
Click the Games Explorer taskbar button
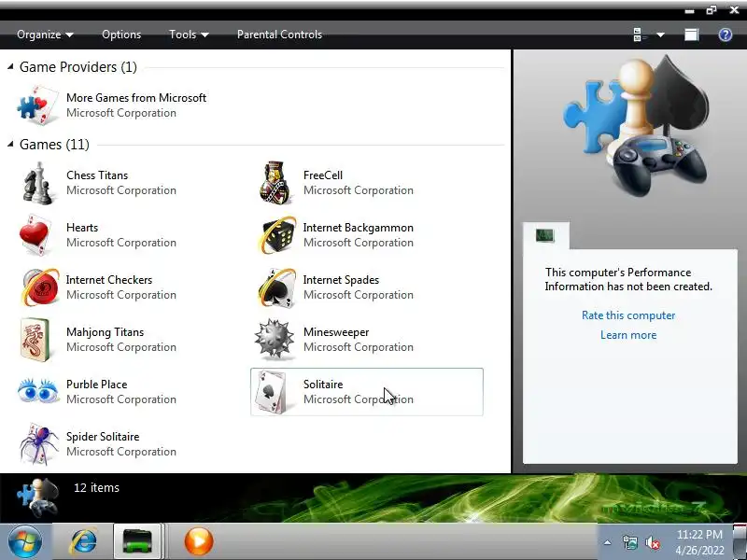coord(137,541)
